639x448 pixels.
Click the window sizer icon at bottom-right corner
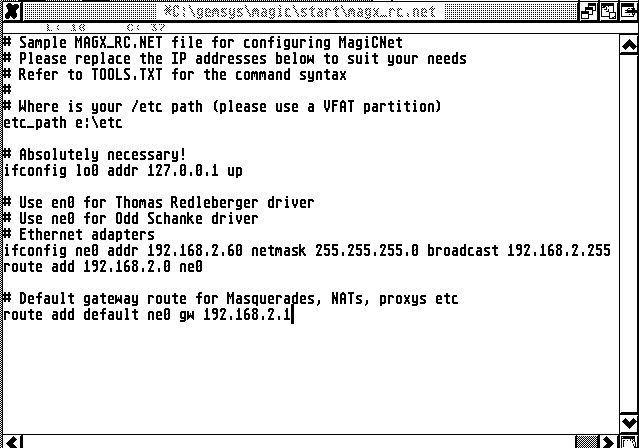pos(629,442)
